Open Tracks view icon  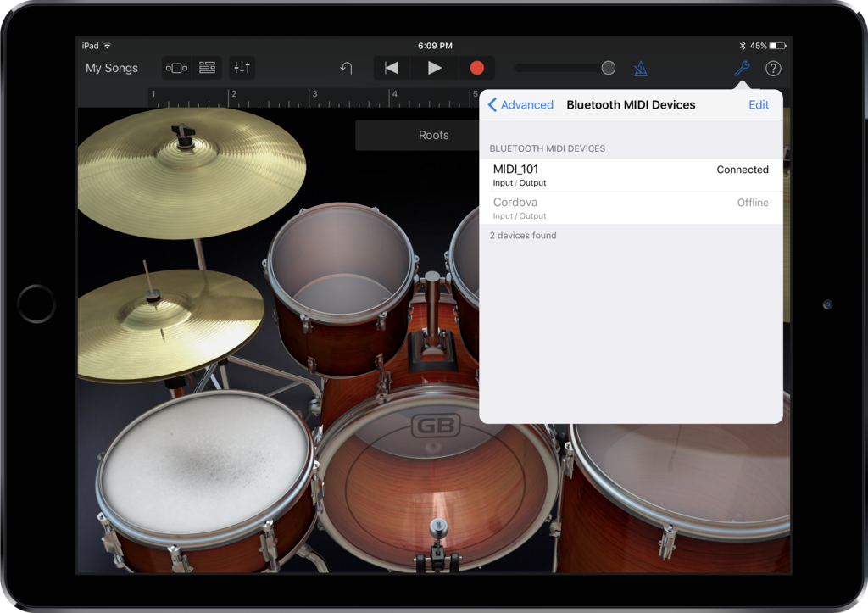pos(207,68)
